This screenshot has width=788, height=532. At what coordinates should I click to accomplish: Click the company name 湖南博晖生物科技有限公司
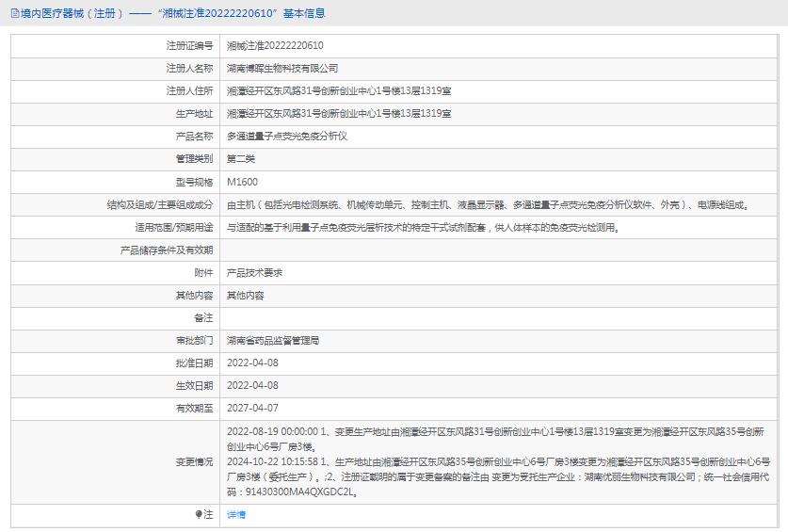point(282,69)
